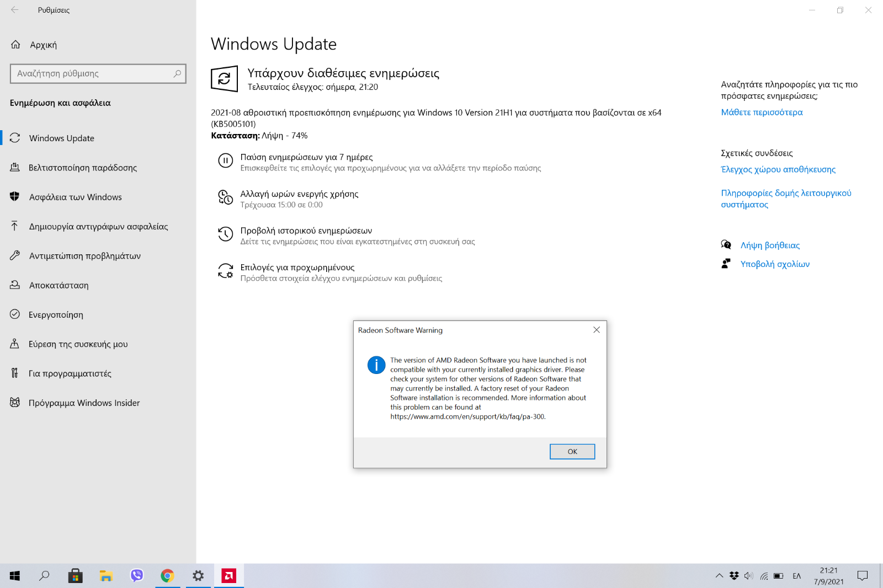Click the Settings gear taskbar icon
The height and width of the screenshot is (588, 883).
[198, 576]
